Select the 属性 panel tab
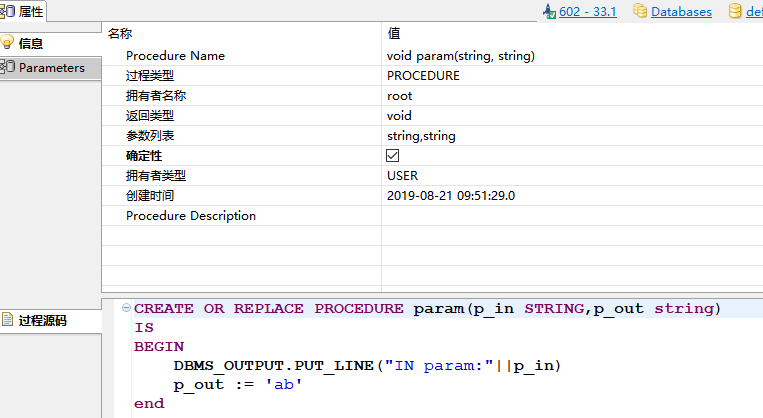Viewport: 763px width, 418px height. click(23, 11)
